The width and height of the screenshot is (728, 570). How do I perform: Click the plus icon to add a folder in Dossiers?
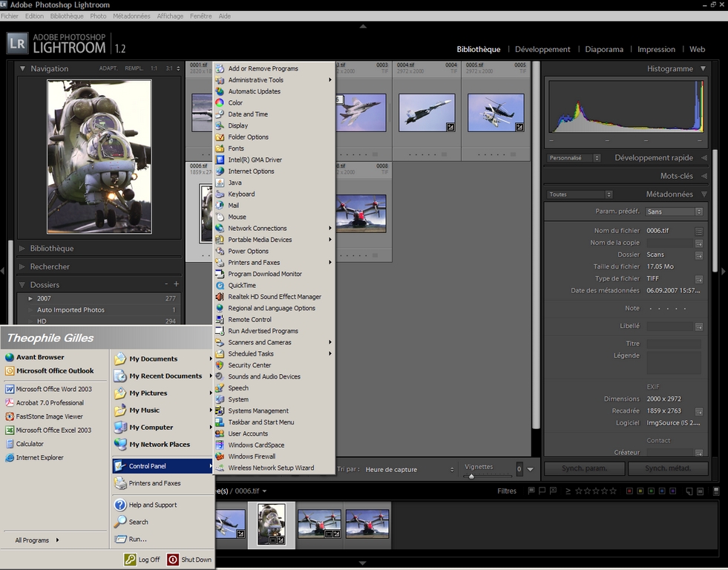point(176,284)
